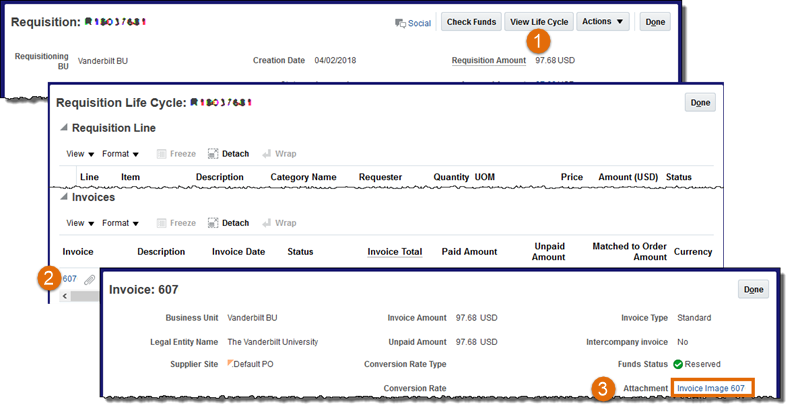Open View menu in Invoices toolbar
Screen dimensions: 790x408
point(80,223)
